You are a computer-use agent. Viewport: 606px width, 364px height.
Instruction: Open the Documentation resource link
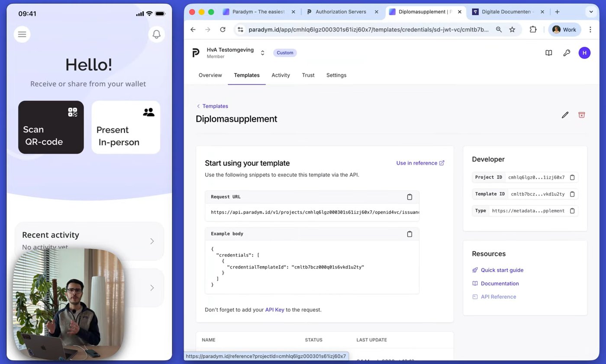[495, 283]
